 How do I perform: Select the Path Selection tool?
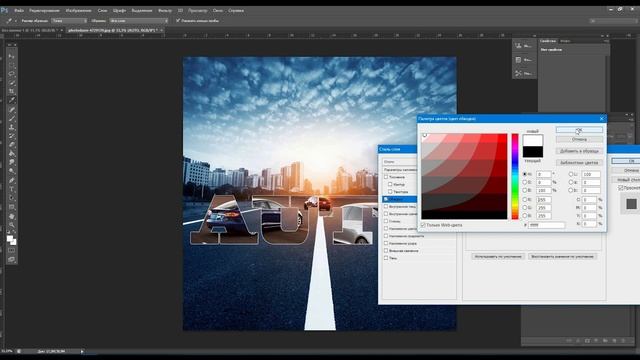(x=11, y=198)
